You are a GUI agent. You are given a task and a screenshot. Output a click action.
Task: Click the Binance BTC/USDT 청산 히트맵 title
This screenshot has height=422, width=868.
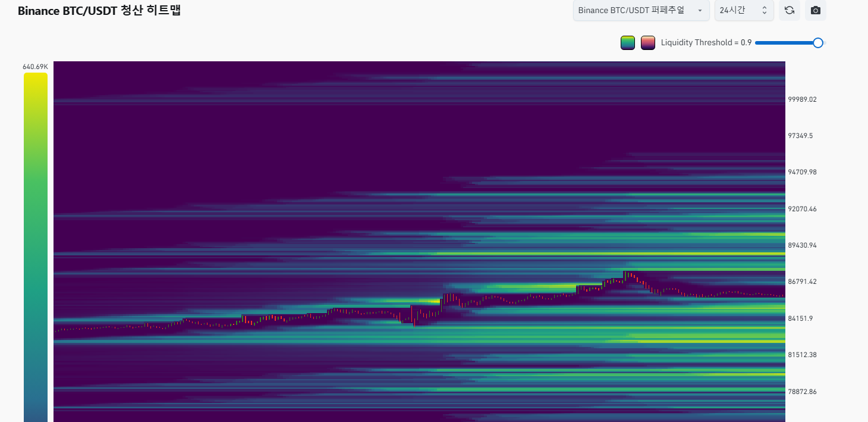point(99,11)
